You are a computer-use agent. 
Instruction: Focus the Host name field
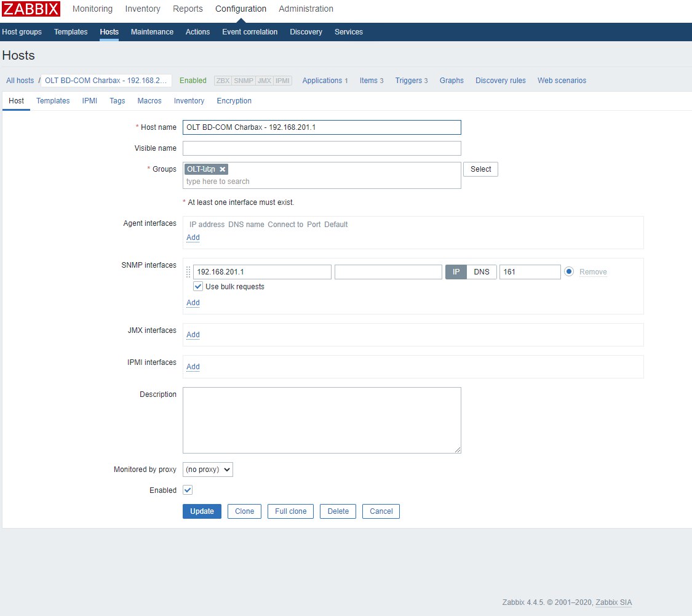click(322, 127)
